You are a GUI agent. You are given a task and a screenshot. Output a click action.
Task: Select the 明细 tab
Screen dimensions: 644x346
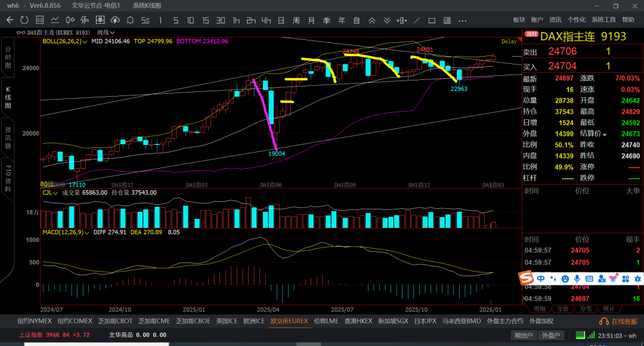[540, 308]
